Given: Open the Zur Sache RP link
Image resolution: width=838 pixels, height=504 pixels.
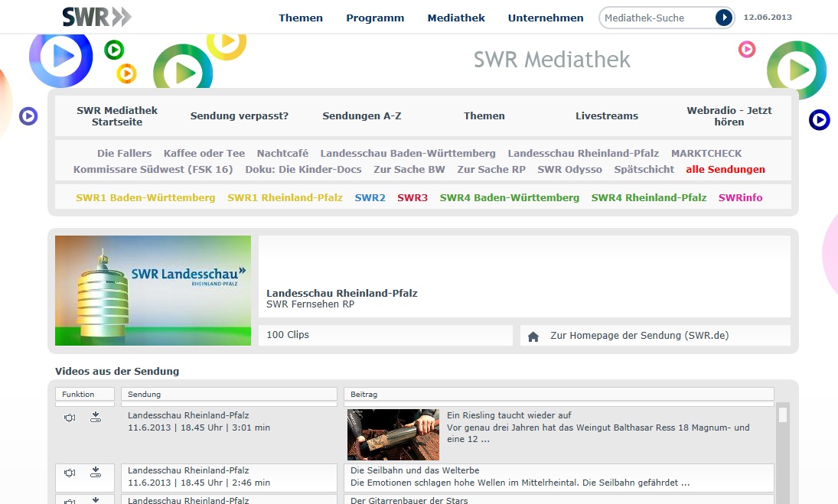Looking at the screenshot, I should pos(491,169).
